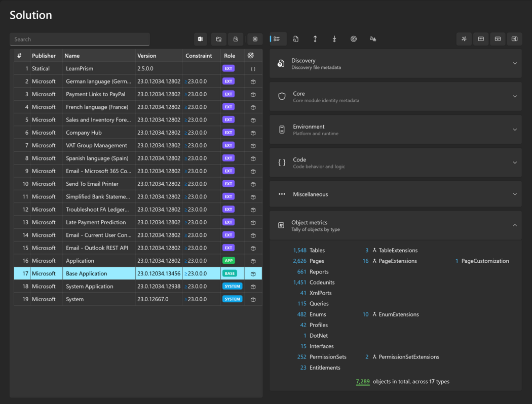
Task: Select the Late Payment Prediction row
Action: pos(138,222)
